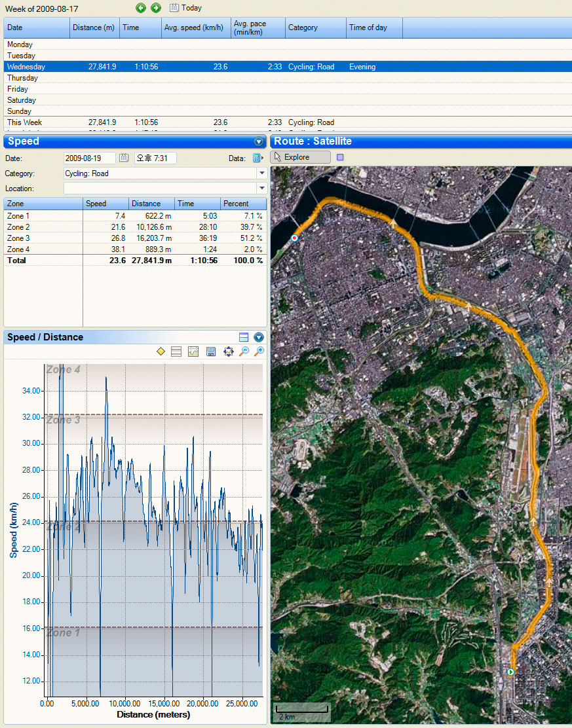Open the Location dropdown

262,189
